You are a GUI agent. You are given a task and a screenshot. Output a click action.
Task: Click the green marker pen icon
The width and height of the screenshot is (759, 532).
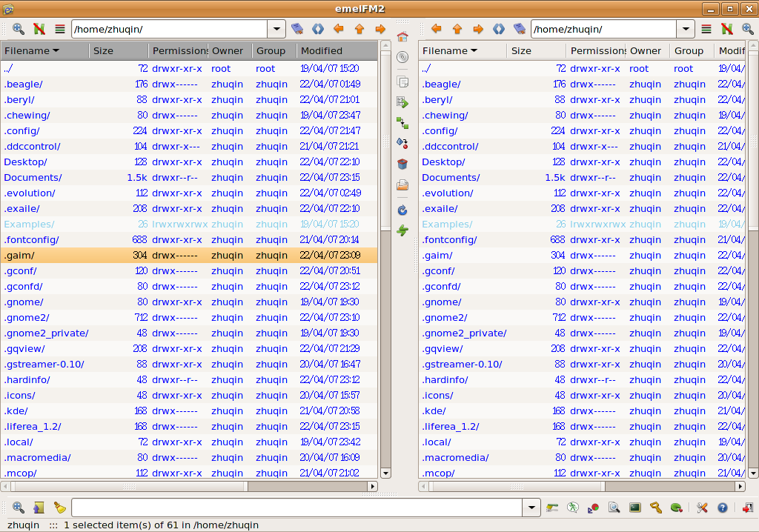coord(552,508)
